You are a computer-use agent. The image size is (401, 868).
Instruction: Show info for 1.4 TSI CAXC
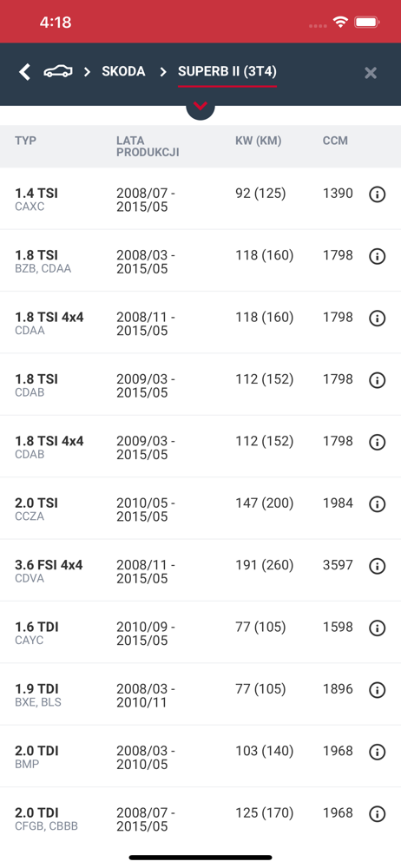click(378, 194)
